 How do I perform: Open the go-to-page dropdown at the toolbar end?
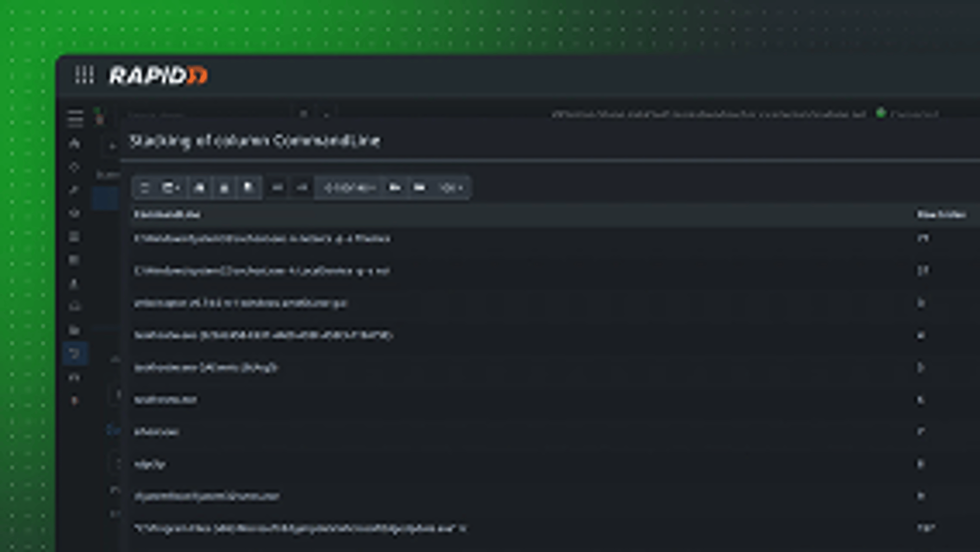(x=451, y=188)
